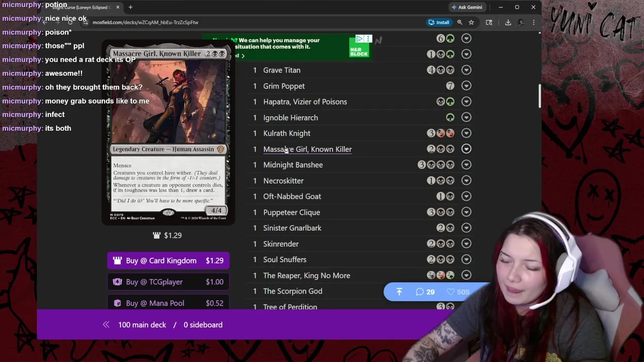
Task: Open the Chrome three-dot menu
Action: (534, 22)
